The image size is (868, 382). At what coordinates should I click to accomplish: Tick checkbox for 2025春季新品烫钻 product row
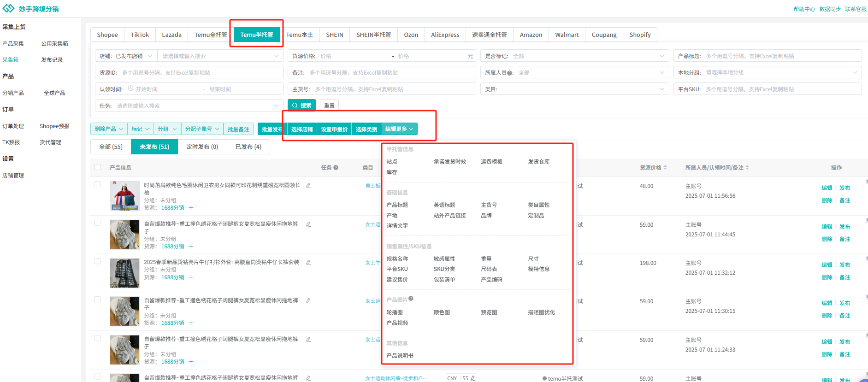pyautogui.click(x=97, y=261)
